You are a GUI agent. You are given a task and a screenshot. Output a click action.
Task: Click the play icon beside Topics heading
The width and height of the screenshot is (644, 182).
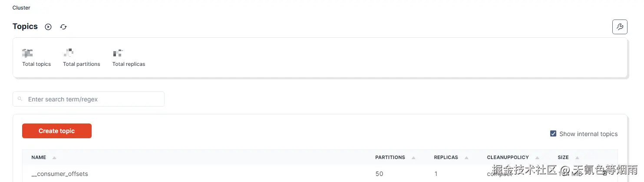tap(48, 27)
